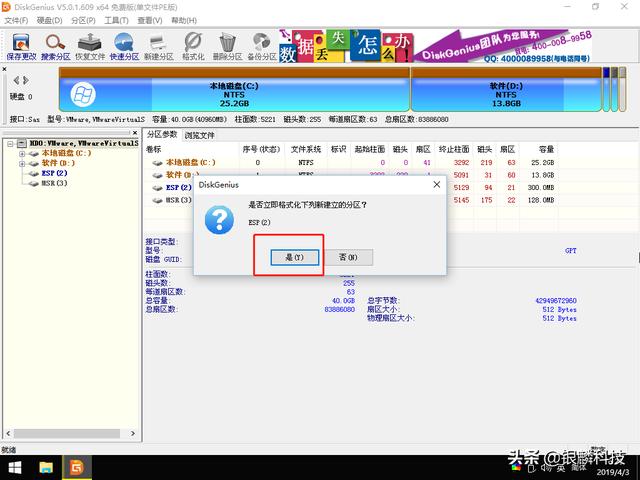This screenshot has width=640, height=480.
Task: Select 软件(D:) tree item
Action: 58,163
